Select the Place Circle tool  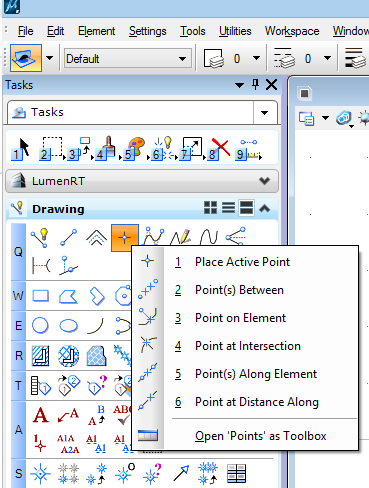pos(40,325)
